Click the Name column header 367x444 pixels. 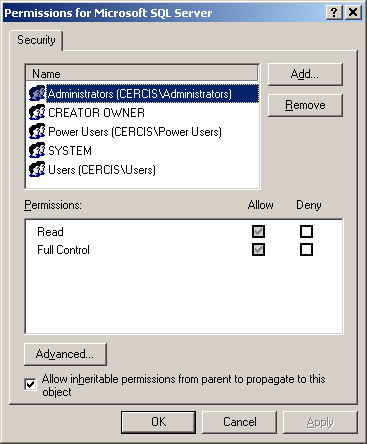142,73
